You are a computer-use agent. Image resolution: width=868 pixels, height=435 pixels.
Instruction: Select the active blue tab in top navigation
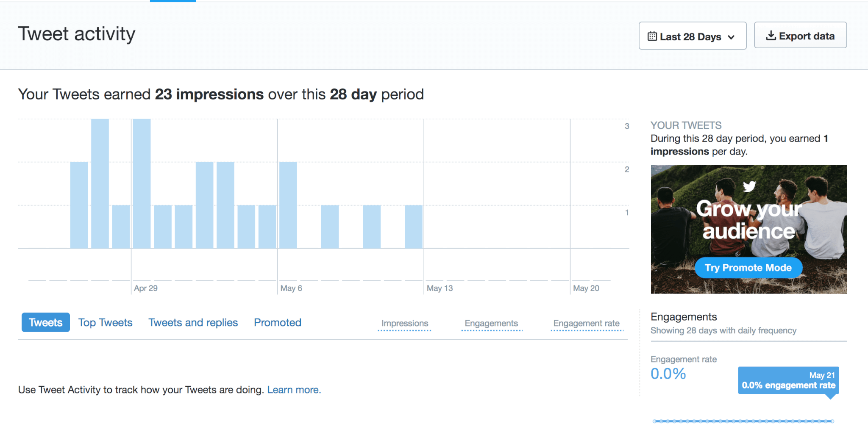(172, 1)
